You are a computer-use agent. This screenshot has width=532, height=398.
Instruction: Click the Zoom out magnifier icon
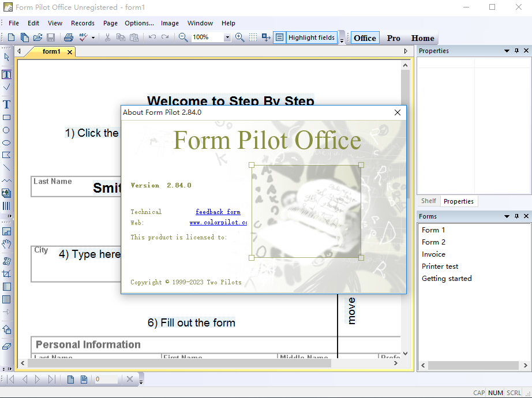pos(182,36)
